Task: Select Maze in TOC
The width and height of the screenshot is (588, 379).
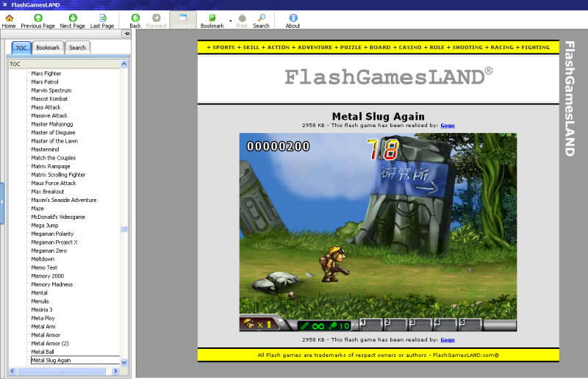Action: click(x=37, y=209)
